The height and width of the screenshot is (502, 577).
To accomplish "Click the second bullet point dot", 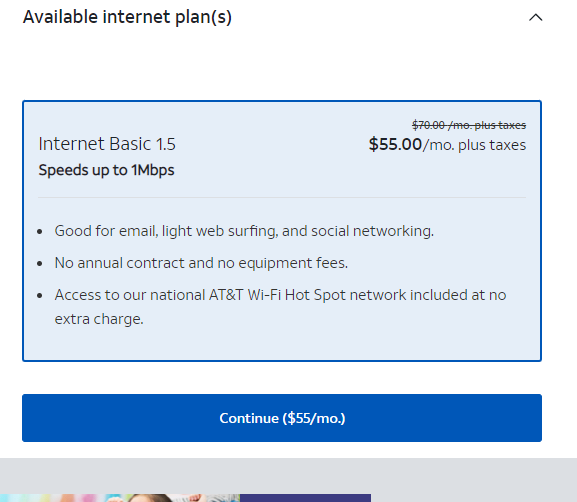I will point(40,264).
